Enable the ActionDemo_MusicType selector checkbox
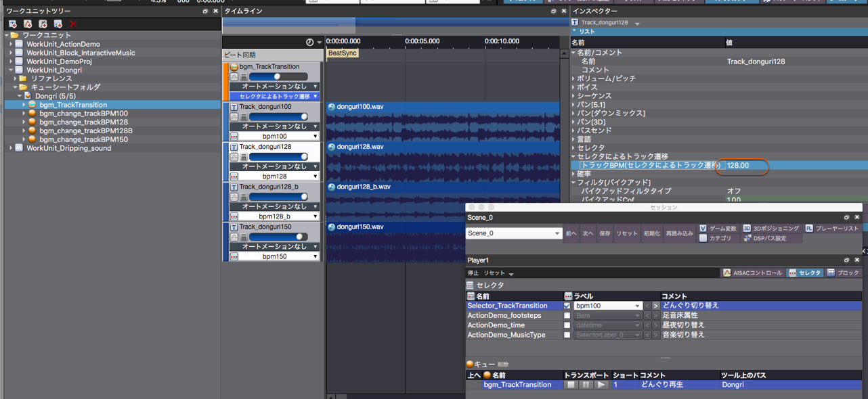Image resolution: width=868 pixels, height=399 pixels. pos(567,335)
